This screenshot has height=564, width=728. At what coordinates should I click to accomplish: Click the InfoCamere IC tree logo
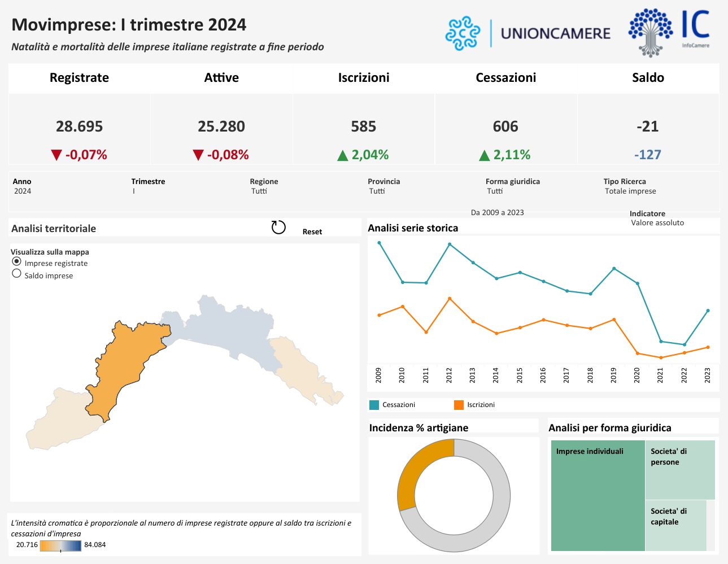pyautogui.click(x=669, y=33)
